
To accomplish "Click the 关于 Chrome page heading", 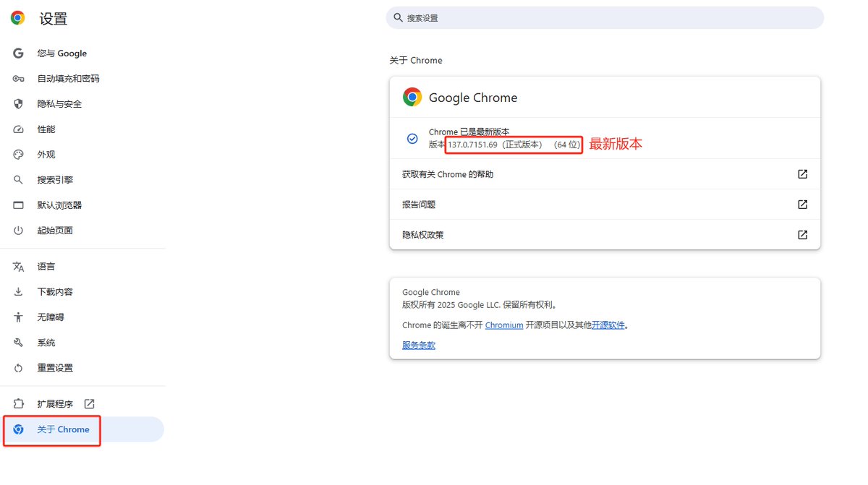I will click(416, 61).
